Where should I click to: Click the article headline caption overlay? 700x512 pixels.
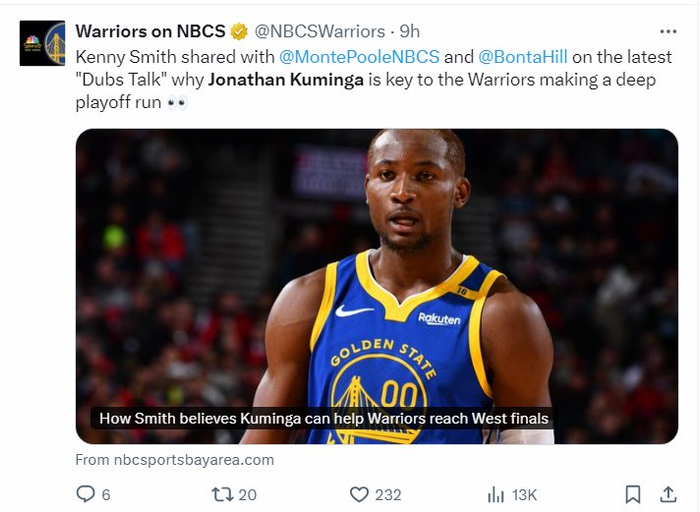323,418
